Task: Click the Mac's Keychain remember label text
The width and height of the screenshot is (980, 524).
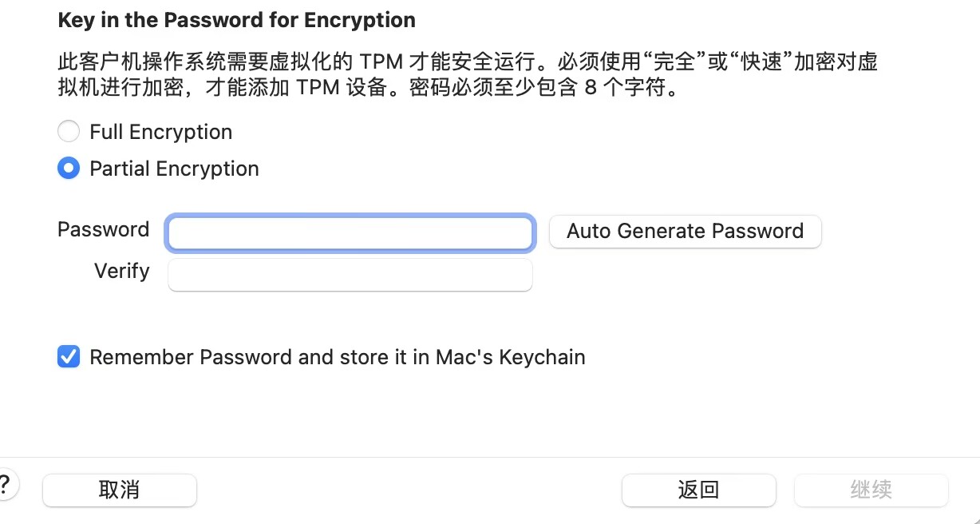Action: point(338,357)
